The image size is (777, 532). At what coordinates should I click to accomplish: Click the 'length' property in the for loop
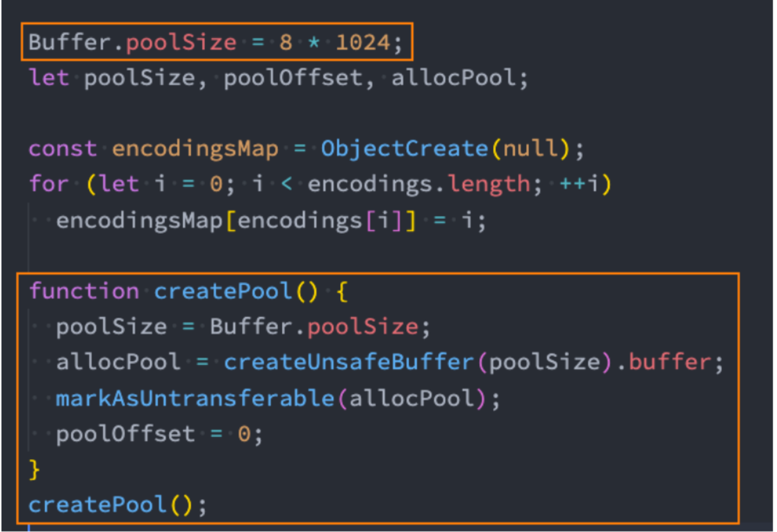(x=488, y=184)
